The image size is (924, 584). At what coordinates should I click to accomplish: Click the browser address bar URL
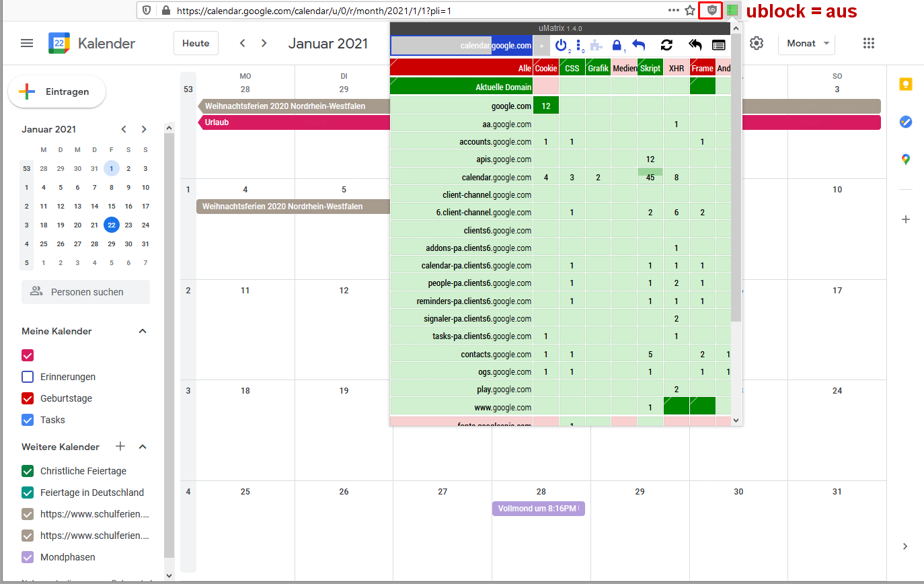(314, 11)
